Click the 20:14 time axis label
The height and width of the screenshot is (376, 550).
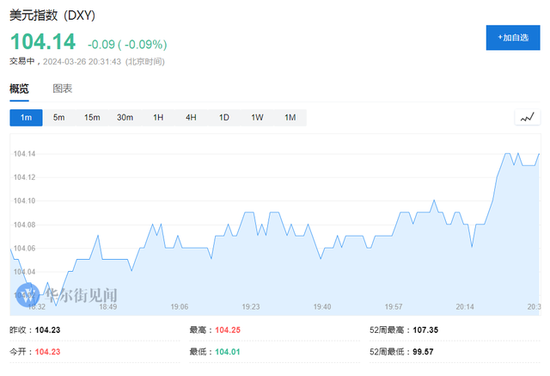tap(465, 307)
